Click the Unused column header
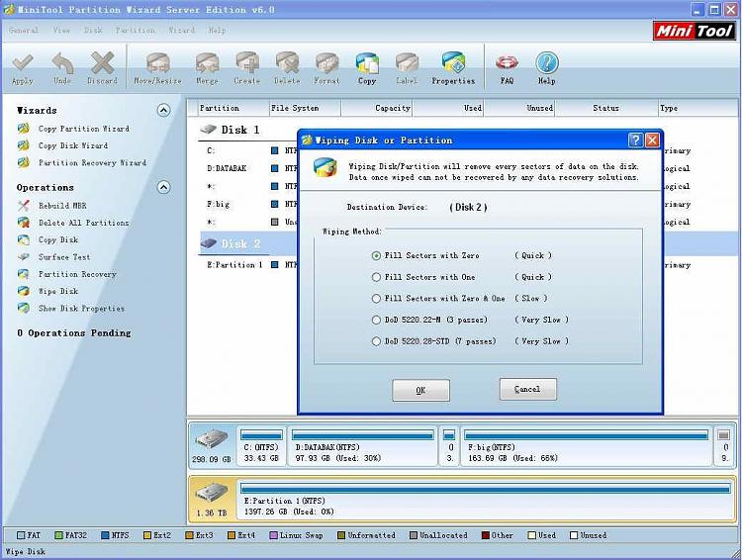The image size is (742, 560). (519, 108)
